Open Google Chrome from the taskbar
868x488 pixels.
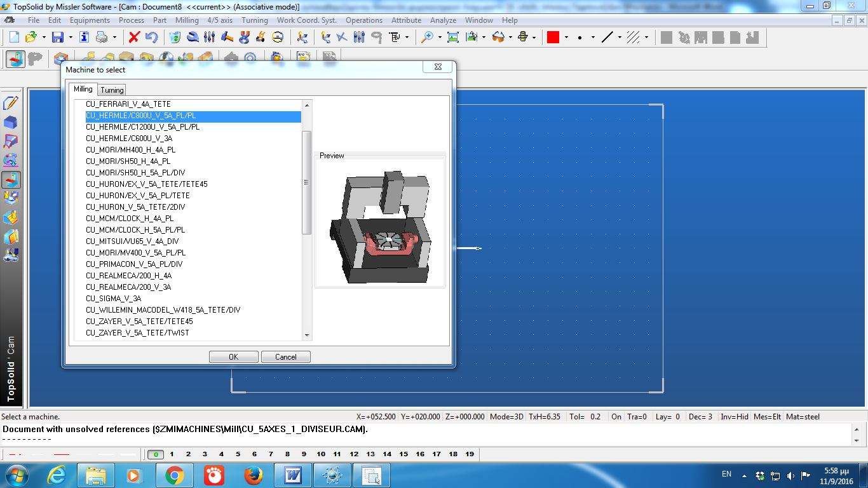(x=175, y=475)
